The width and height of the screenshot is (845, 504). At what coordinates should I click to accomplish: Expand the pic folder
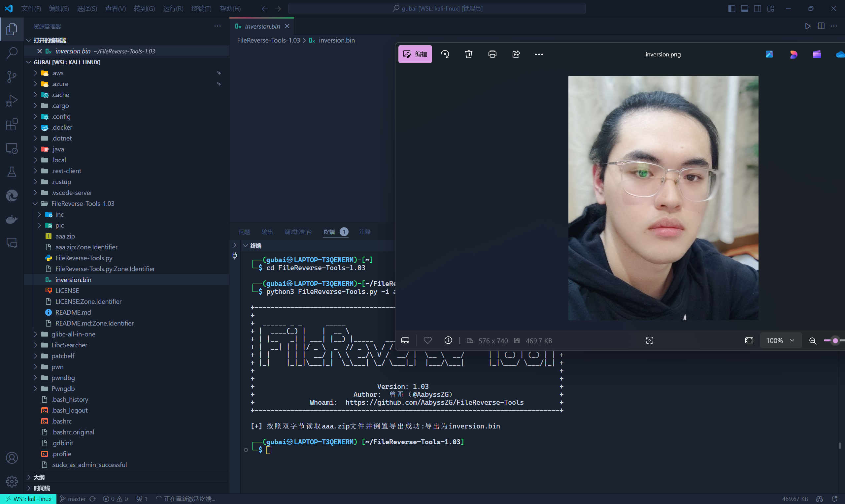(x=39, y=225)
